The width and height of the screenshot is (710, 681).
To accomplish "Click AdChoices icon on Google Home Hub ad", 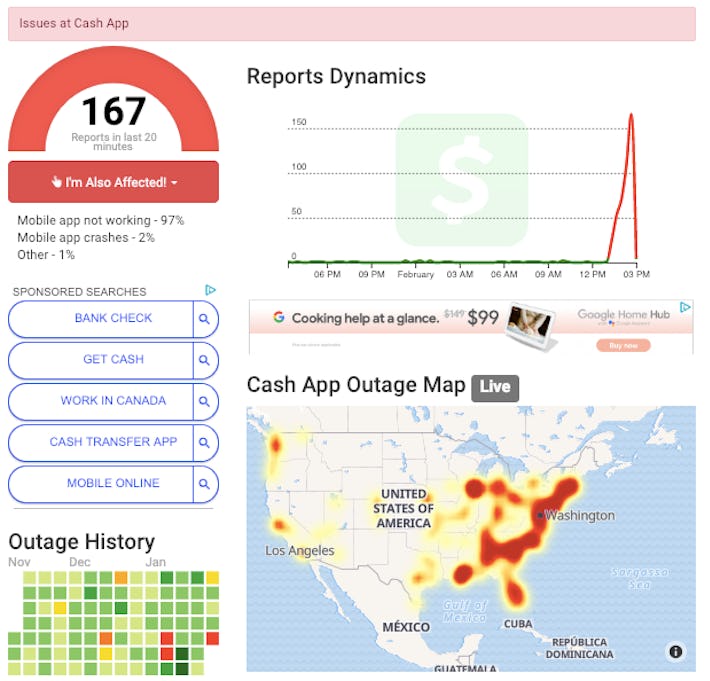I will point(685,308).
